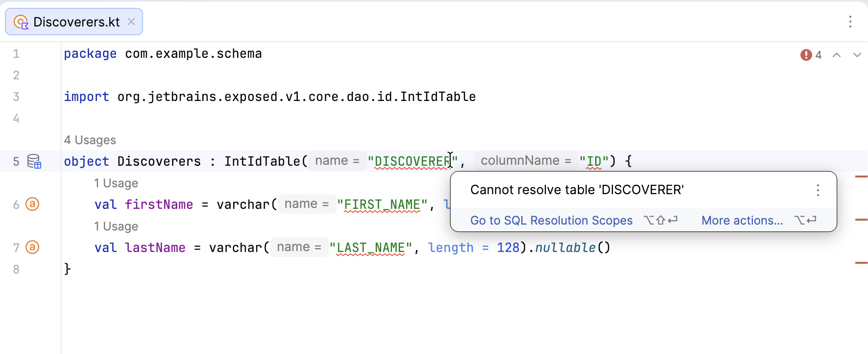Click the red error indicator showing 4 problems
This screenshot has height=354, width=868.
[x=811, y=55]
